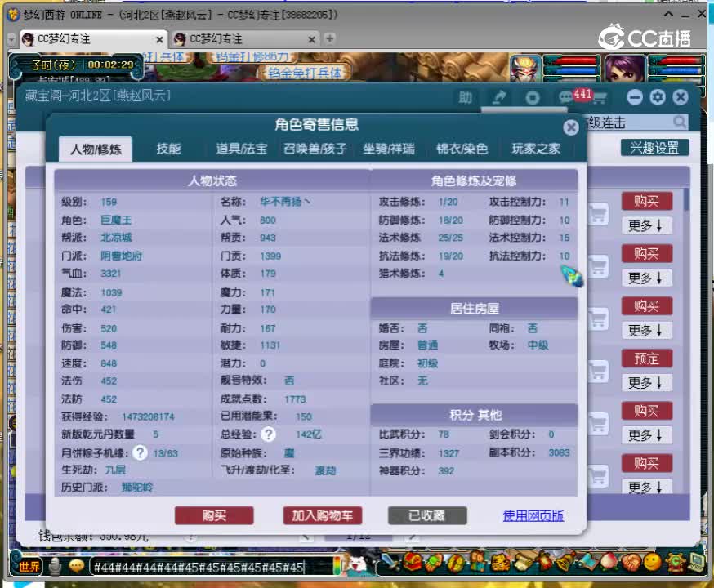The height and width of the screenshot is (588, 714).
Task: Add a new tab with plus button
Action: click(x=330, y=38)
